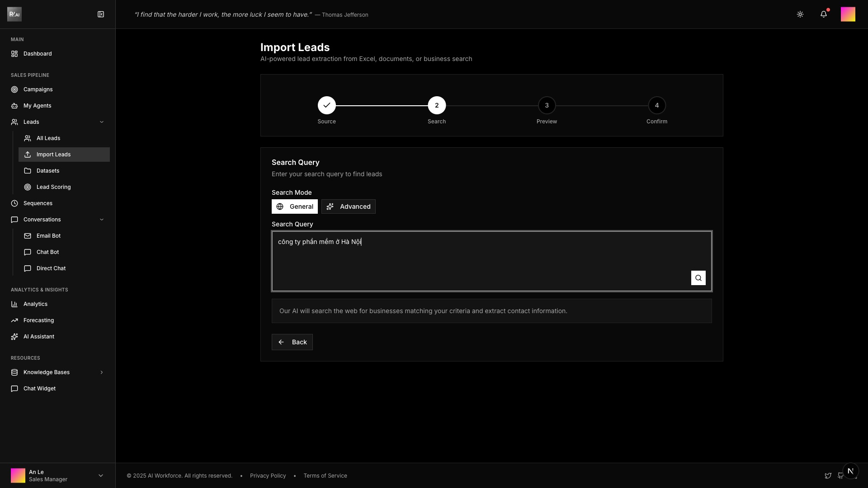Select the General search mode
The height and width of the screenshot is (488, 868).
click(295, 206)
